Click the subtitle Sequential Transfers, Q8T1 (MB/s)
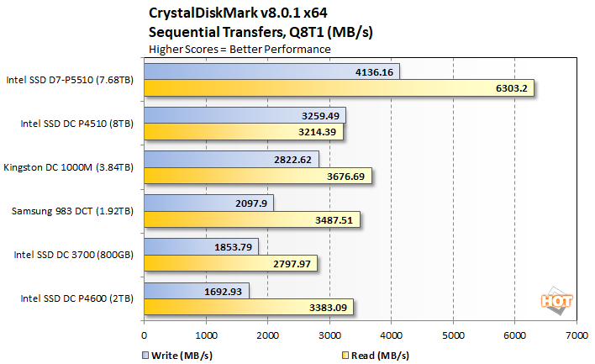The width and height of the screenshot is (595, 364). [261, 32]
